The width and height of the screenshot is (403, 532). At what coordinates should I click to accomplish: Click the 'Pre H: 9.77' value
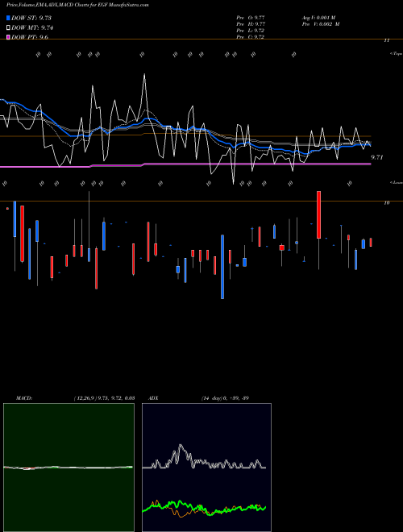pos(251,24)
